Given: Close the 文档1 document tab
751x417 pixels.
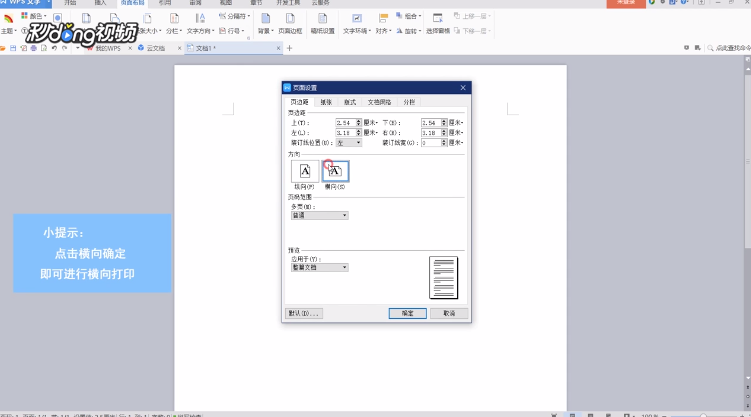Looking at the screenshot, I should coord(278,48).
